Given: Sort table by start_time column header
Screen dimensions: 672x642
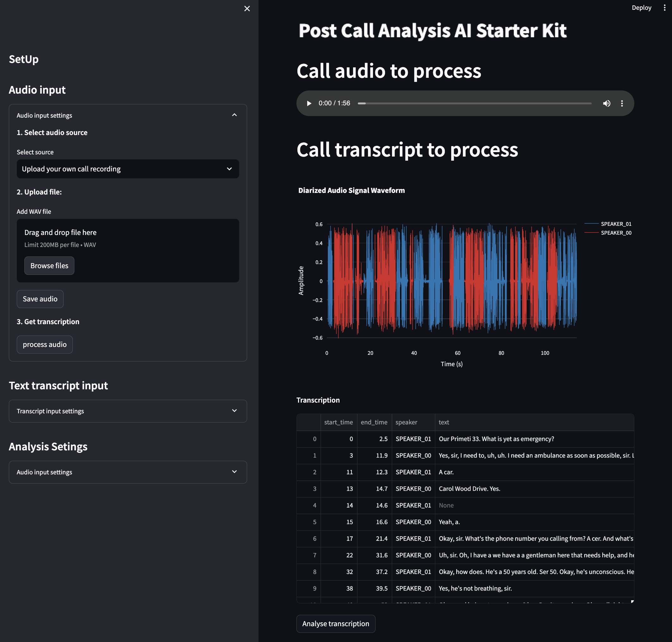Looking at the screenshot, I should tap(339, 422).
